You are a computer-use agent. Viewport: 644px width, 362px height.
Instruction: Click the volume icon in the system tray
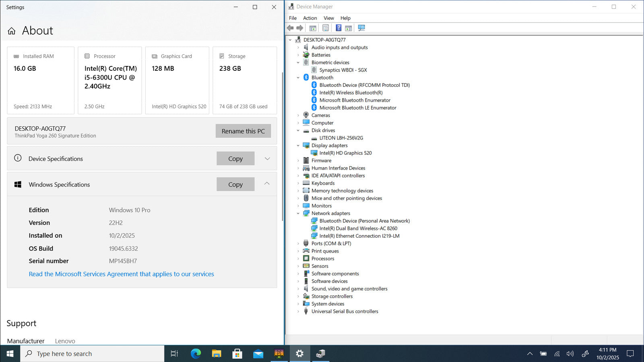click(x=570, y=354)
